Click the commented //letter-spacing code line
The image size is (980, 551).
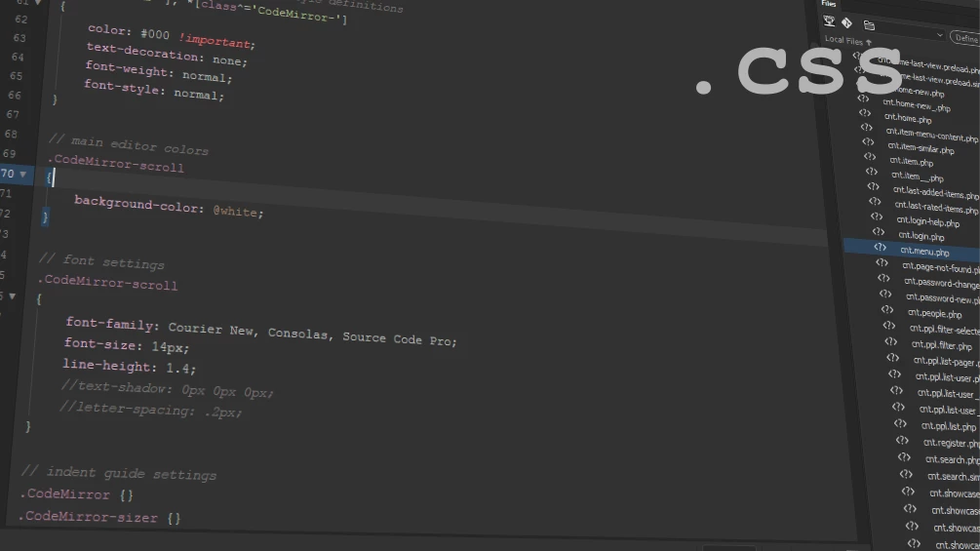(x=150, y=410)
